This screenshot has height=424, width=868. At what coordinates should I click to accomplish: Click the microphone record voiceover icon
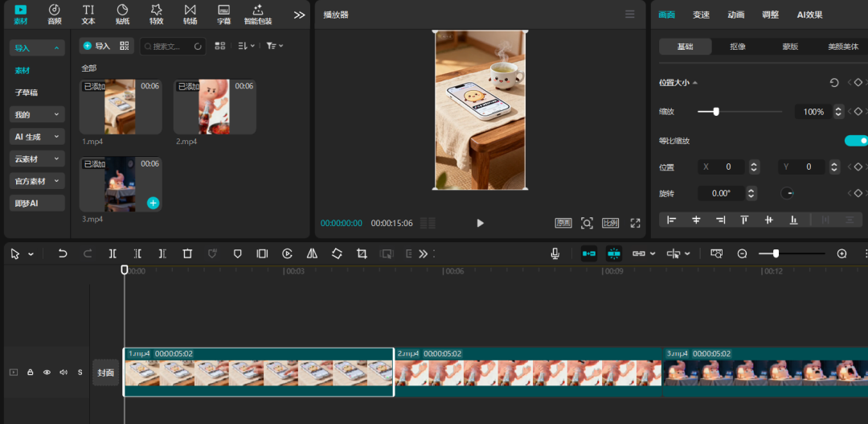click(x=555, y=253)
